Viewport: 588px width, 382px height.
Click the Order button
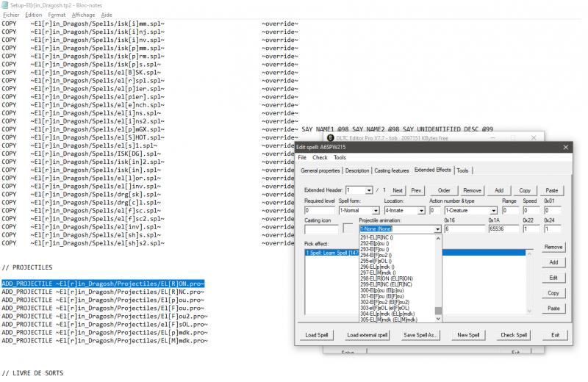click(x=444, y=190)
